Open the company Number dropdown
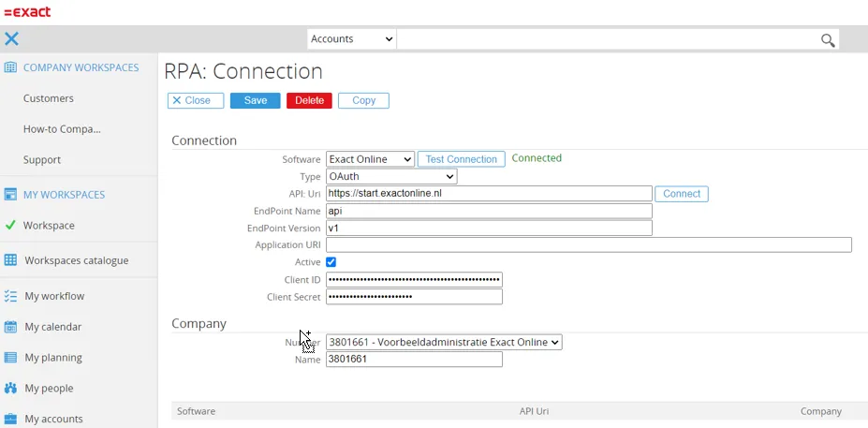The height and width of the screenshot is (428, 868). (444, 342)
